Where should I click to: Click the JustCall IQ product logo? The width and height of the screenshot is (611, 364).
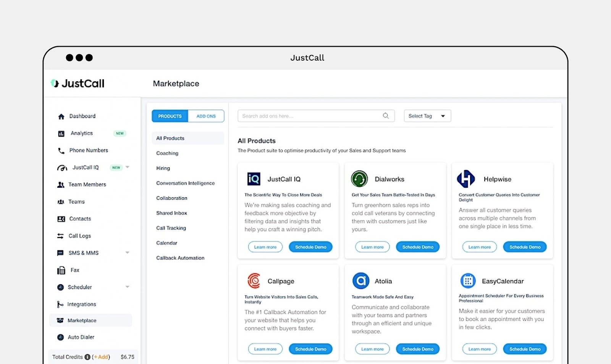point(254,179)
